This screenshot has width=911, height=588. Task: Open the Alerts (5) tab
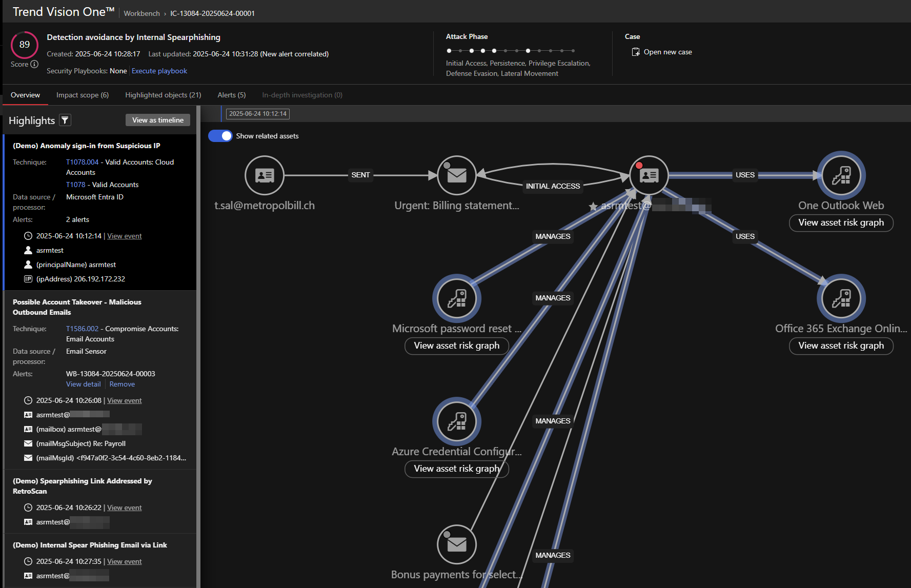pos(231,95)
